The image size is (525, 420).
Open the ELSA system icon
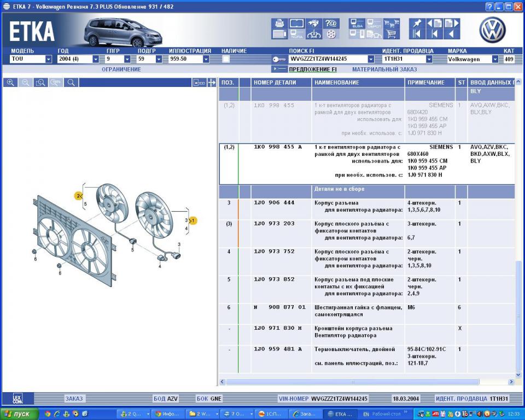[357, 23]
